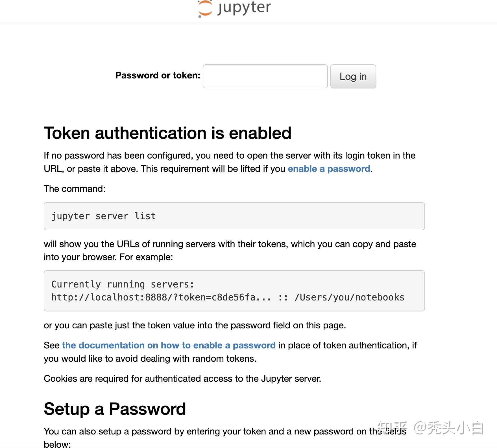The height and width of the screenshot is (448, 497).
Task: Click the /Users/you/notebooks path text
Action: tap(349, 297)
